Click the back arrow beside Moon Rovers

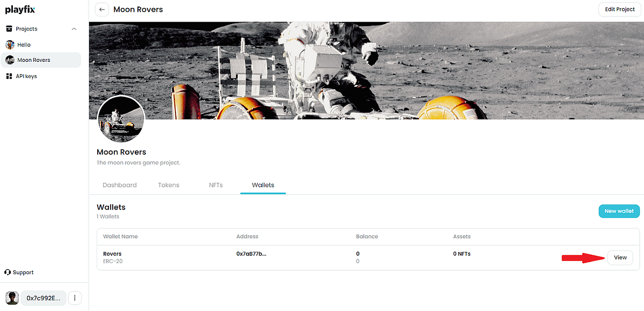click(102, 9)
